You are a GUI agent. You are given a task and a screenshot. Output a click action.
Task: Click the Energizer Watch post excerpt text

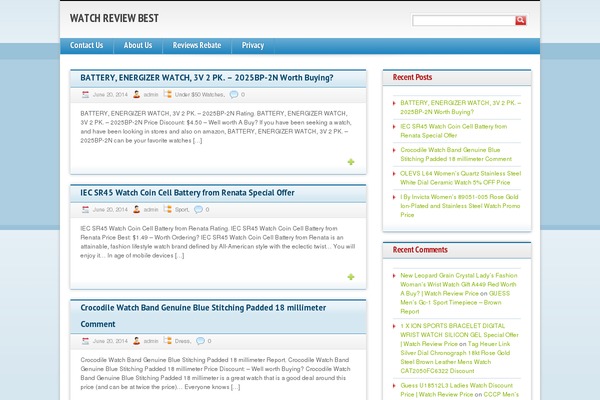(x=216, y=127)
